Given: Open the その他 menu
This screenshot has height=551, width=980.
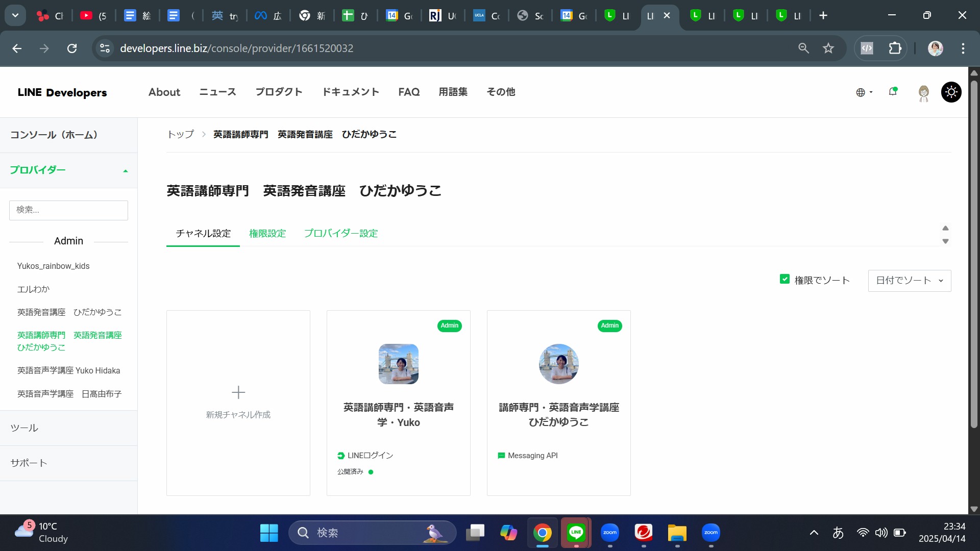Looking at the screenshot, I should (x=501, y=92).
